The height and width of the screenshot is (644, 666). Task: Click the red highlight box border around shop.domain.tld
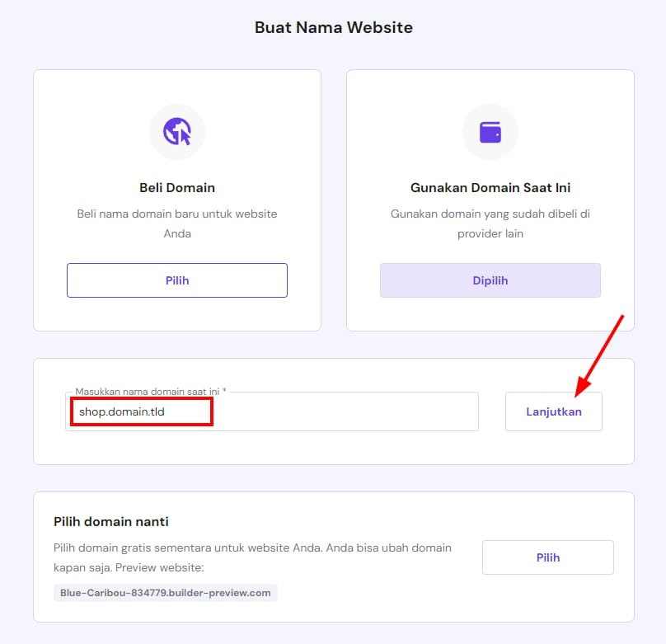142,398
